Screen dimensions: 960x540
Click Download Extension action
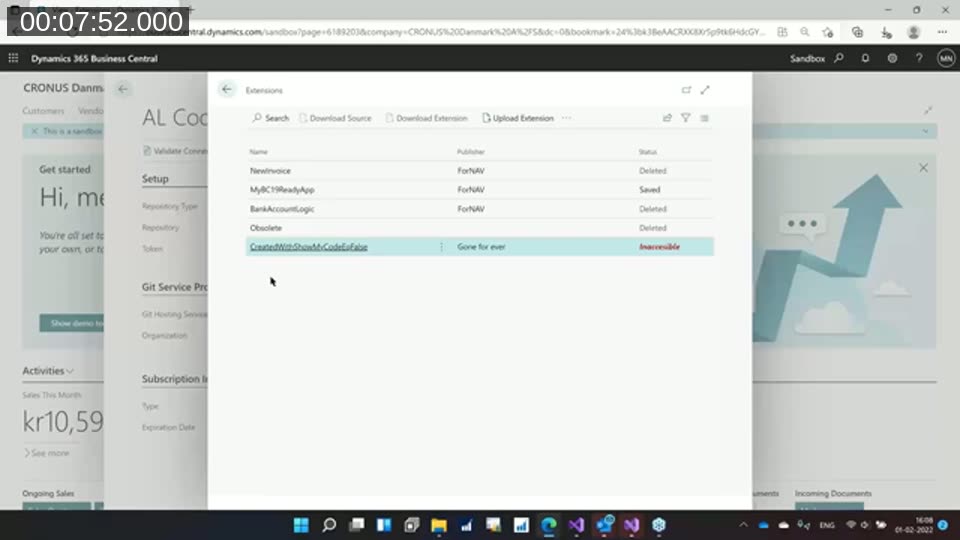(x=427, y=118)
